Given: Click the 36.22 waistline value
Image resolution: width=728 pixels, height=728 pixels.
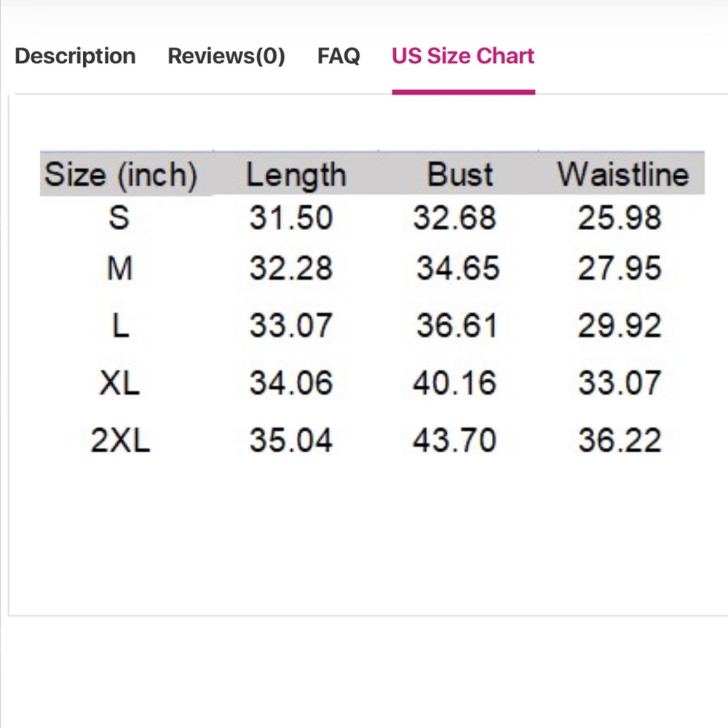Looking at the screenshot, I should (620, 440).
